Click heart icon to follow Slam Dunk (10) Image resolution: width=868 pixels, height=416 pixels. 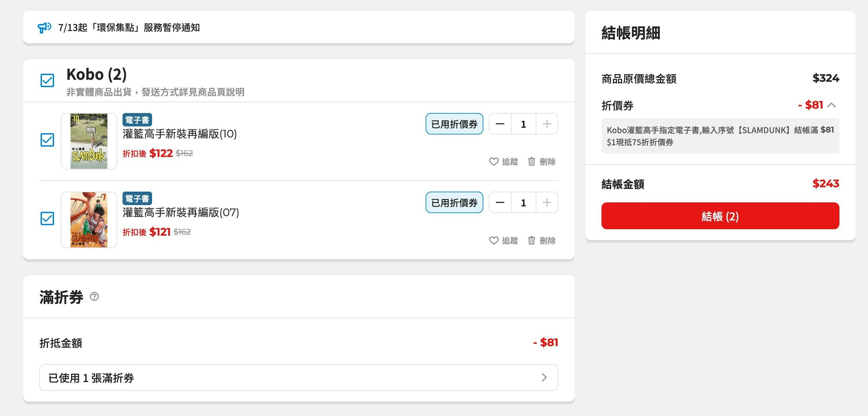tap(494, 162)
